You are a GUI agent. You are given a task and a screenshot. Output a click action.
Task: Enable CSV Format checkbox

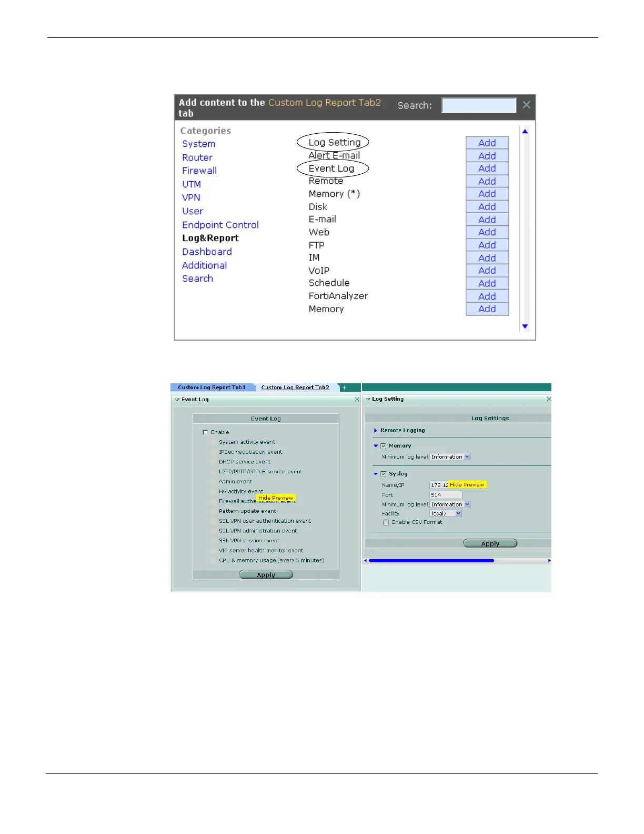[x=386, y=522]
